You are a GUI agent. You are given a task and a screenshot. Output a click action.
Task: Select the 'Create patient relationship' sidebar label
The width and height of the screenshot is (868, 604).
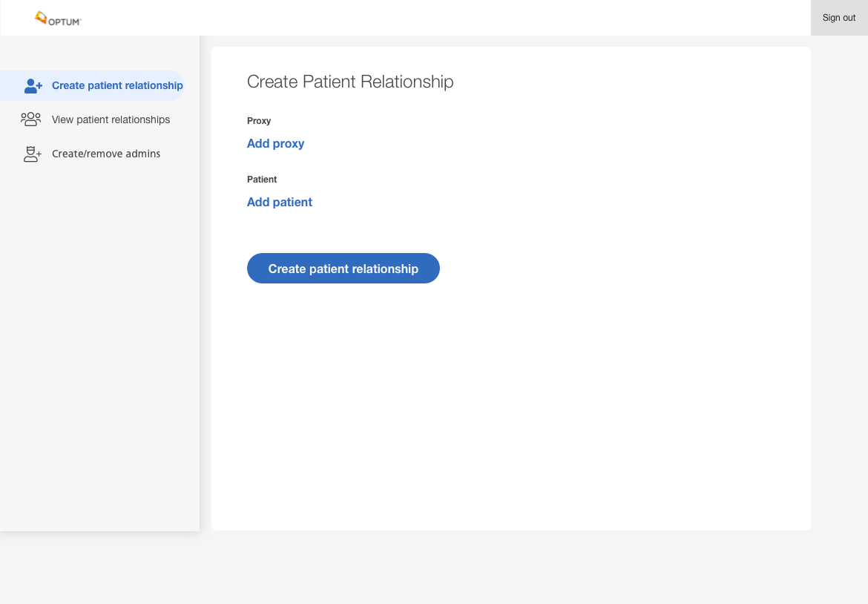[117, 85]
